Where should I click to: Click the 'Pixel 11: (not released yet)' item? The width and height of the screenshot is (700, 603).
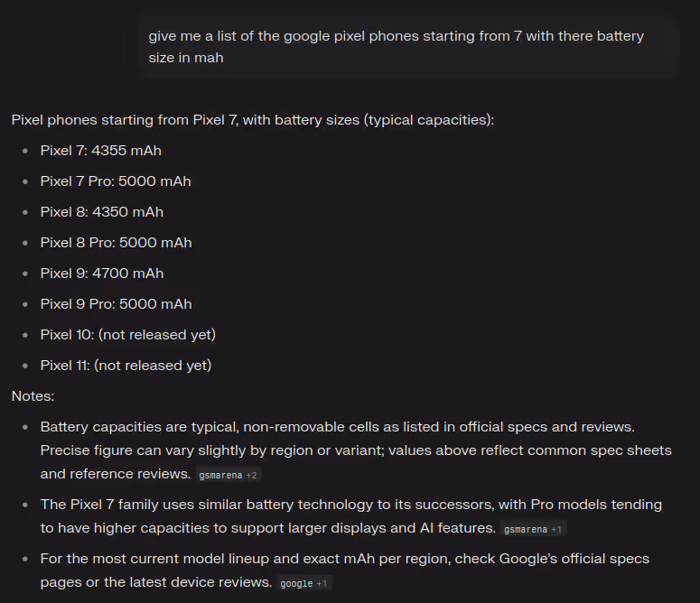[126, 366]
